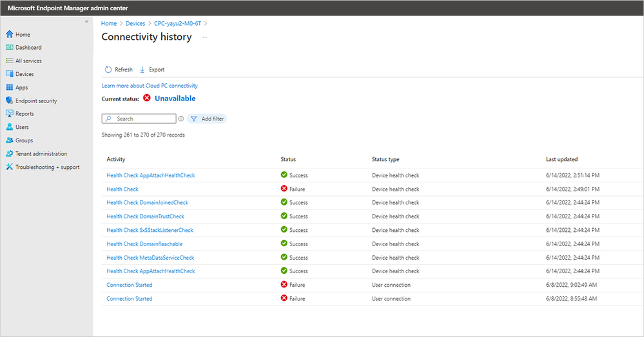Screen dimensions: 644x337
Task: Click the Devices breadcrumb link
Action: coord(135,23)
